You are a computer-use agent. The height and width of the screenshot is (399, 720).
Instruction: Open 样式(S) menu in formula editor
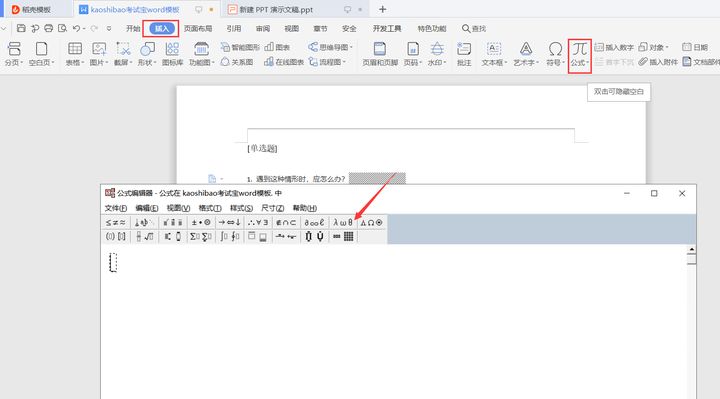click(241, 208)
